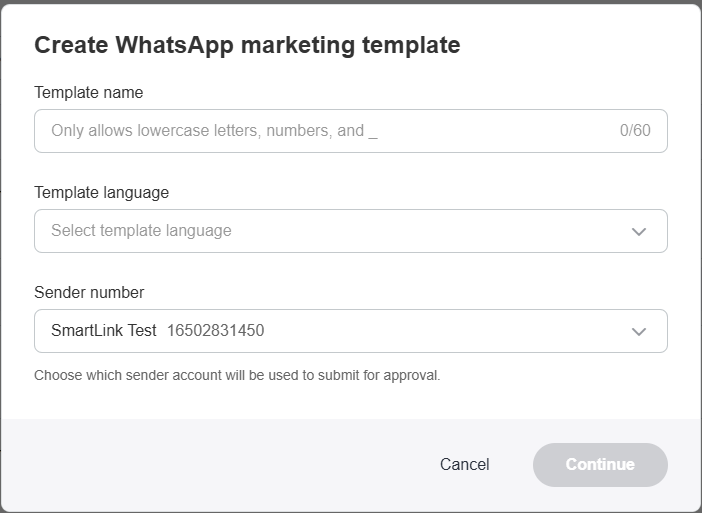Expand the Sender number dropdown
702x513 pixels.
(350, 331)
